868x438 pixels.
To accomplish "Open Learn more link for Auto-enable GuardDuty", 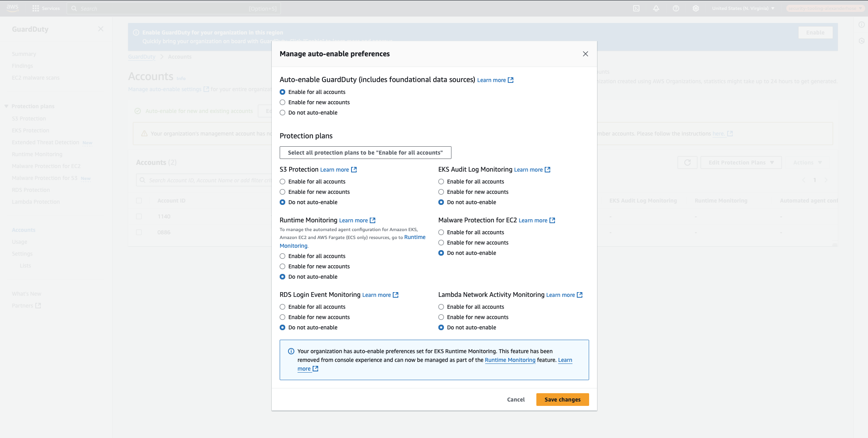I will (495, 80).
